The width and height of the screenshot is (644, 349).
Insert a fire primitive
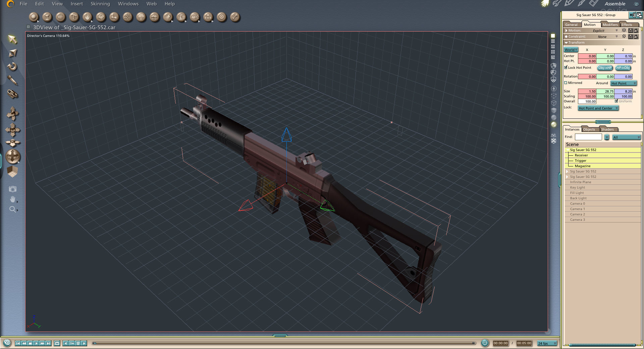click(x=88, y=17)
